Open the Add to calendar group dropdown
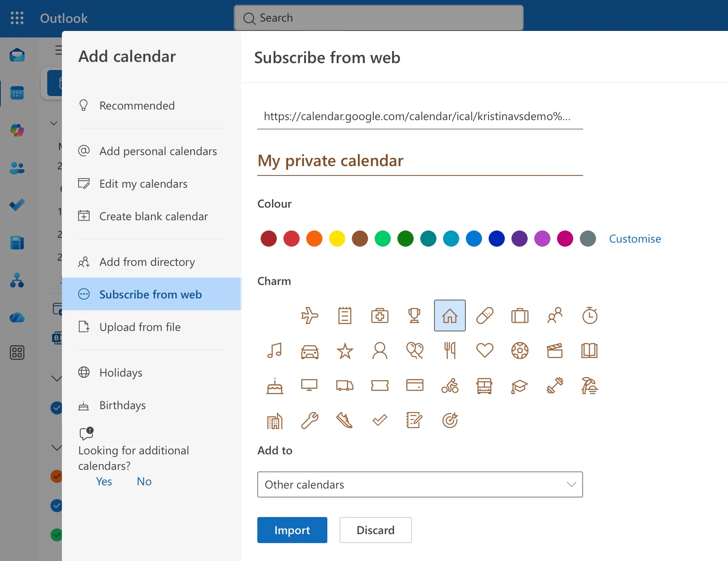Viewport: 728px width, 561px height. coord(420,484)
